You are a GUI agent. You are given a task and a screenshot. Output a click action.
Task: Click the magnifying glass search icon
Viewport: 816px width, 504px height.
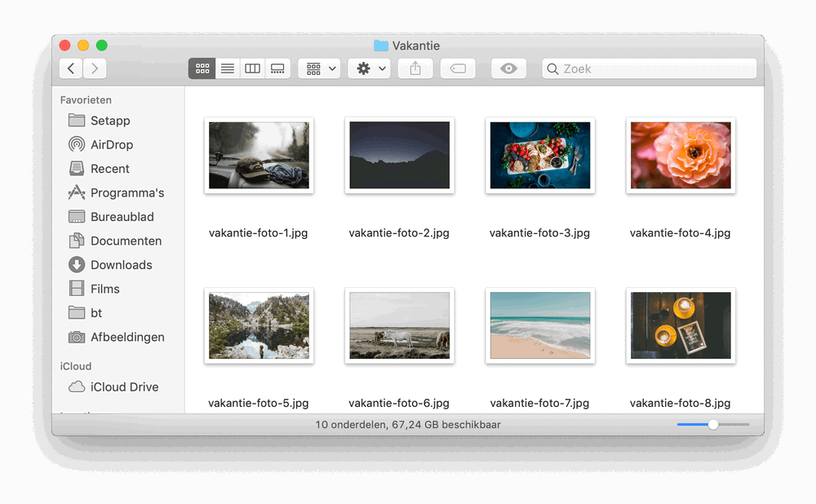click(x=552, y=69)
